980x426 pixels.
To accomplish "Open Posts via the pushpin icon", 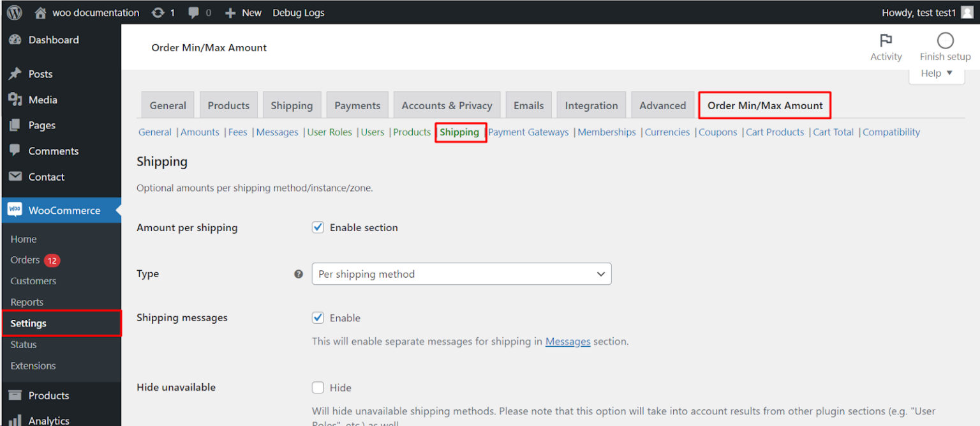I will tap(15, 73).
